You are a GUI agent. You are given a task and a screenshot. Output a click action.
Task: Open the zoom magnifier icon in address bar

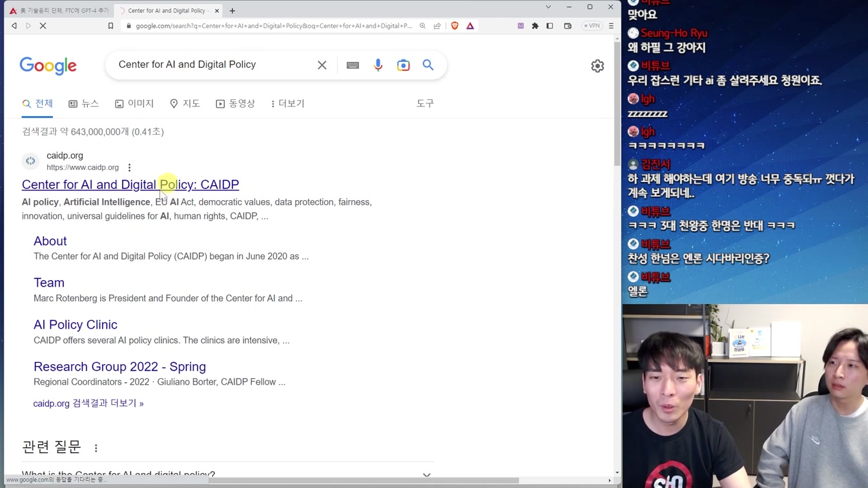[x=422, y=26]
